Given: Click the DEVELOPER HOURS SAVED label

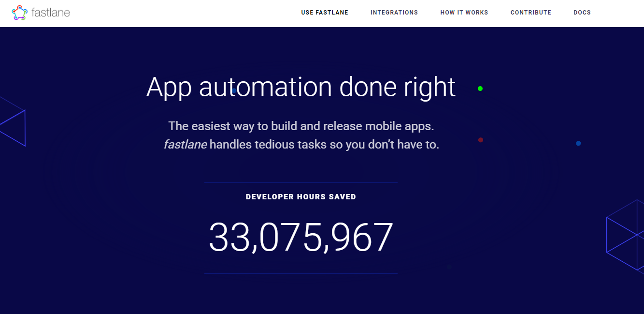Looking at the screenshot, I should click(x=301, y=197).
